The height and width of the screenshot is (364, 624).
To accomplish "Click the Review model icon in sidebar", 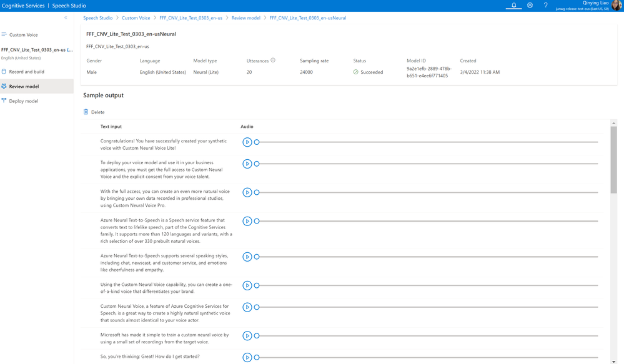I will [4, 86].
